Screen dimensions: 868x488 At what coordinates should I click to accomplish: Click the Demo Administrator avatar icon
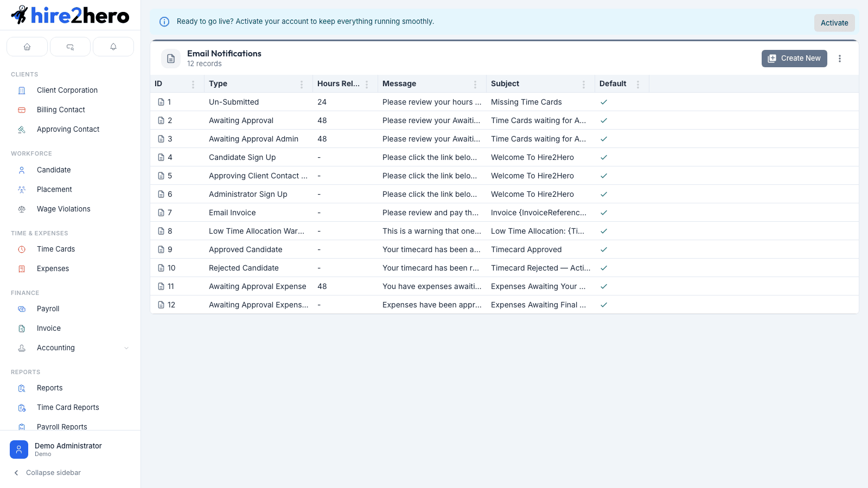19,450
